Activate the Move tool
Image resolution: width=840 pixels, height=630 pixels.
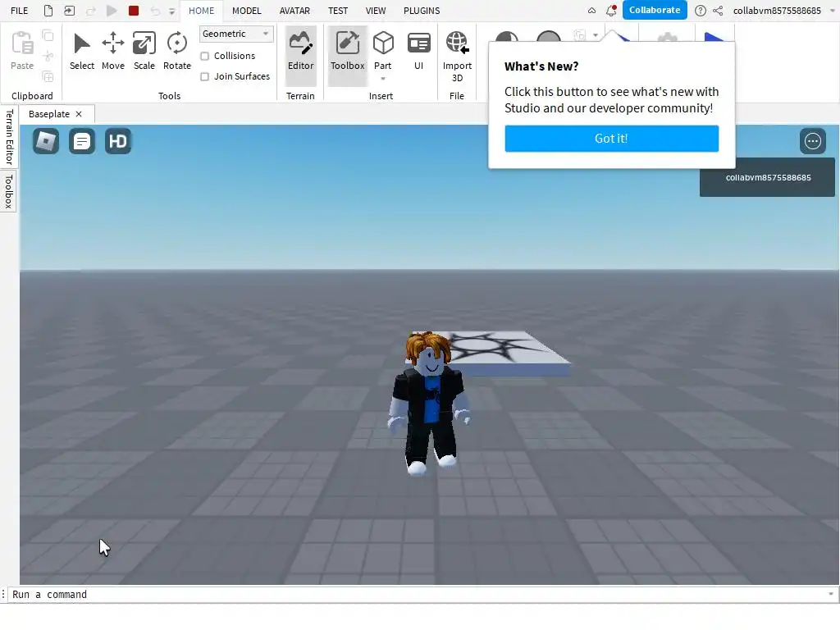point(113,51)
